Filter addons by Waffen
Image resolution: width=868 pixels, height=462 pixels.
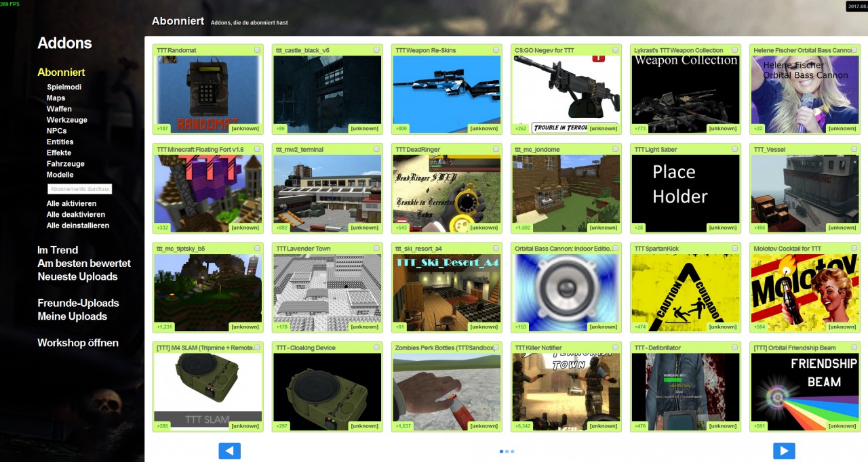59,109
